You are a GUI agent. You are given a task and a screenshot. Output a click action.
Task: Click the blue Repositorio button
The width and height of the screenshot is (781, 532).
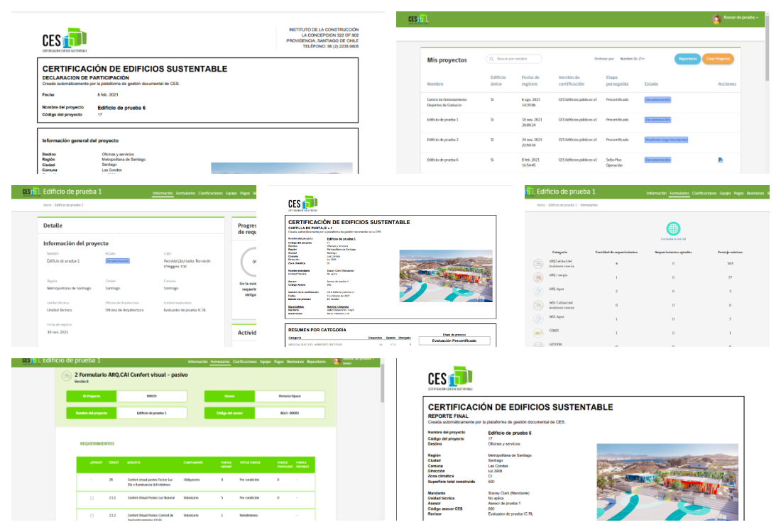point(687,59)
